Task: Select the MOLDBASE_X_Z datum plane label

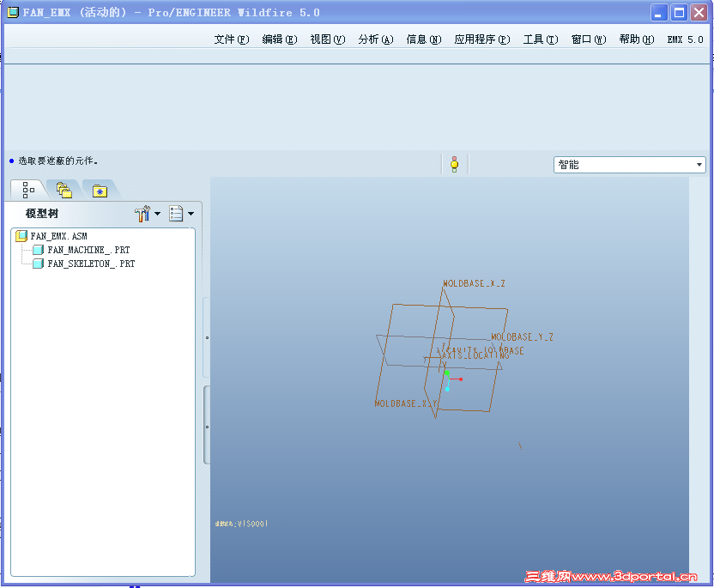Action: click(474, 283)
